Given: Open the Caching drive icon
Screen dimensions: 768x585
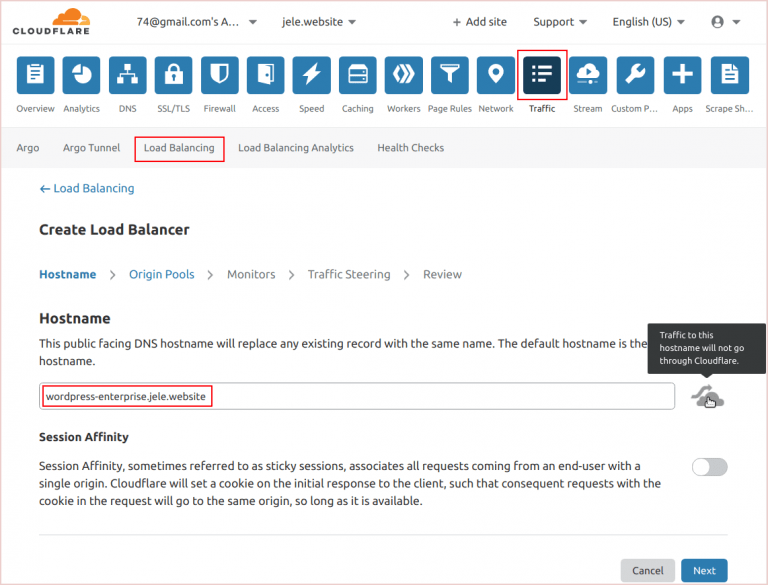Looking at the screenshot, I should (358, 75).
